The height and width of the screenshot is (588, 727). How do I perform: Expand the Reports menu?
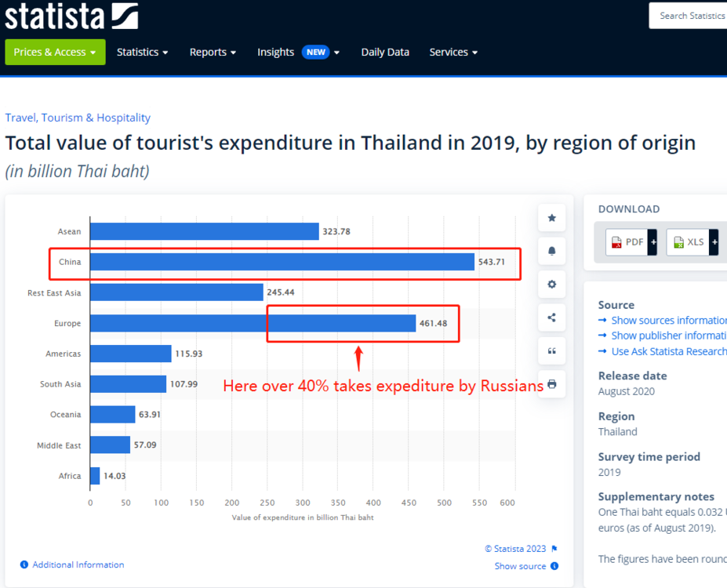213,52
